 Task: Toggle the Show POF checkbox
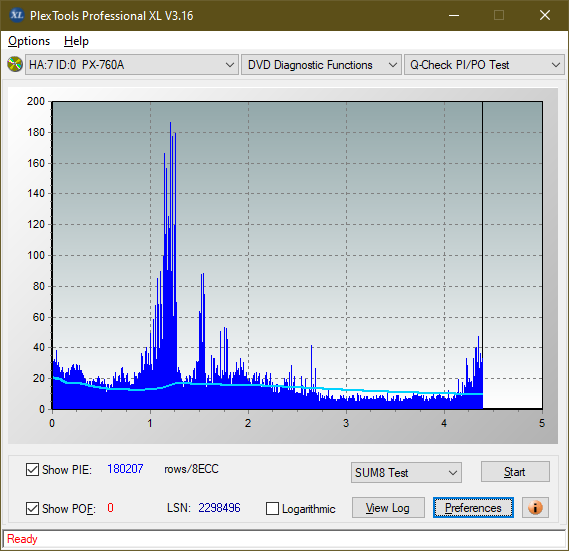pyautogui.click(x=32, y=508)
